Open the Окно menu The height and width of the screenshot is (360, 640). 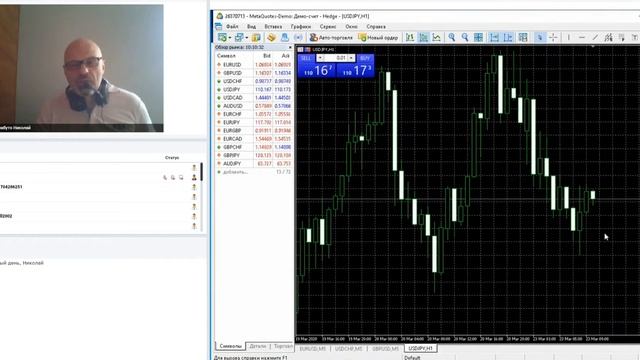[351, 27]
